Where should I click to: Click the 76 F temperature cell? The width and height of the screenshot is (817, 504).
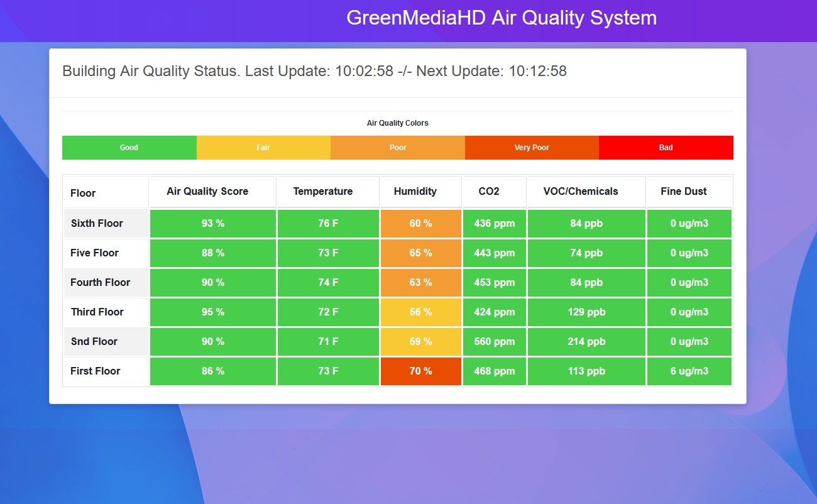(x=328, y=224)
